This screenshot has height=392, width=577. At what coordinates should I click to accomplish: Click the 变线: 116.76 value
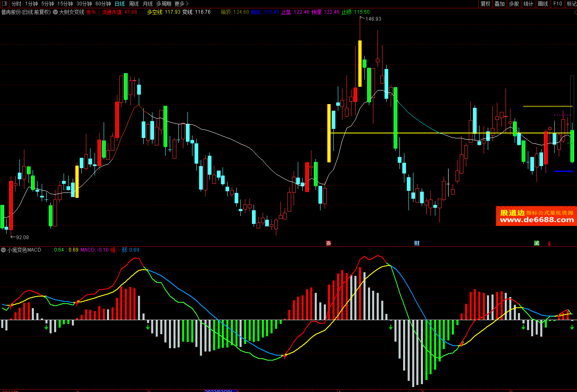pyautogui.click(x=196, y=12)
